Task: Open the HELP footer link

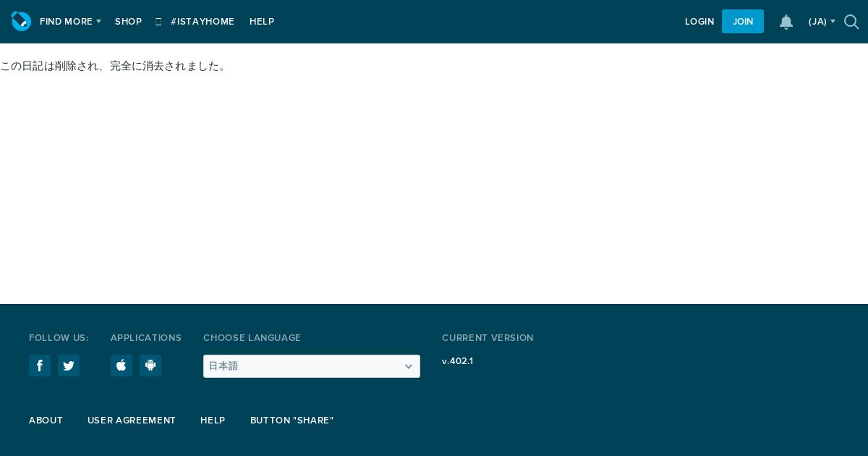Action: click(x=213, y=421)
